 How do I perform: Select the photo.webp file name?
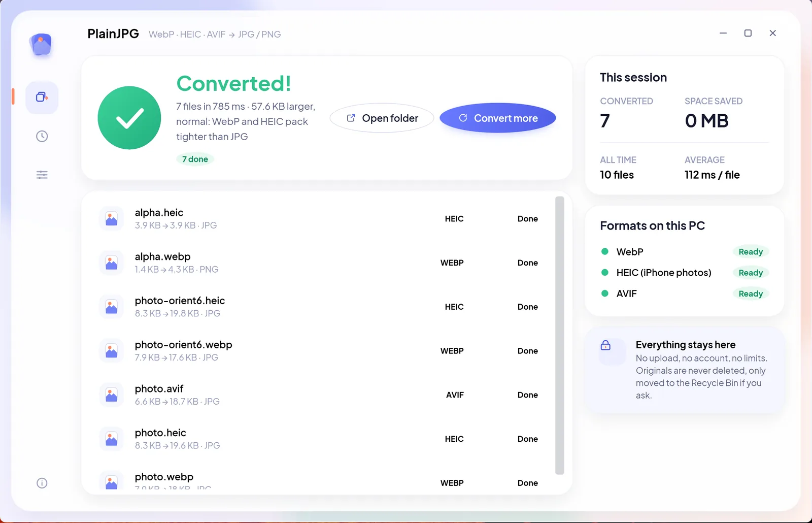click(x=164, y=477)
